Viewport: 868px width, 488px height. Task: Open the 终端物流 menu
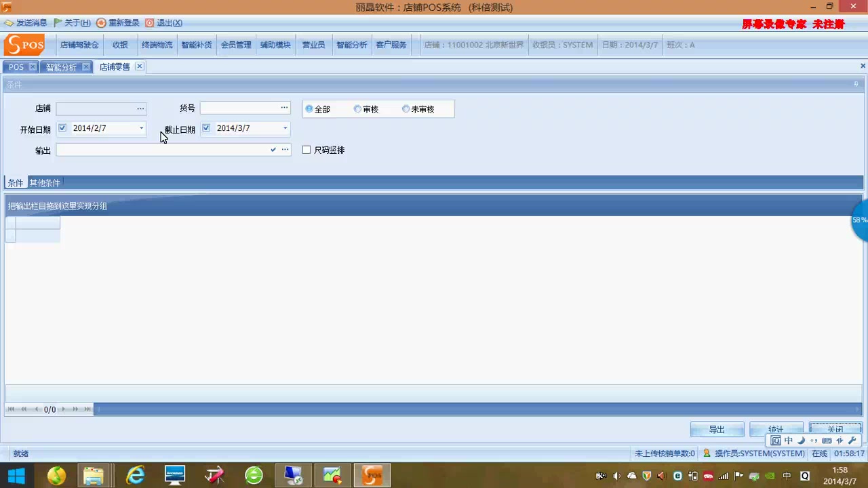click(157, 45)
